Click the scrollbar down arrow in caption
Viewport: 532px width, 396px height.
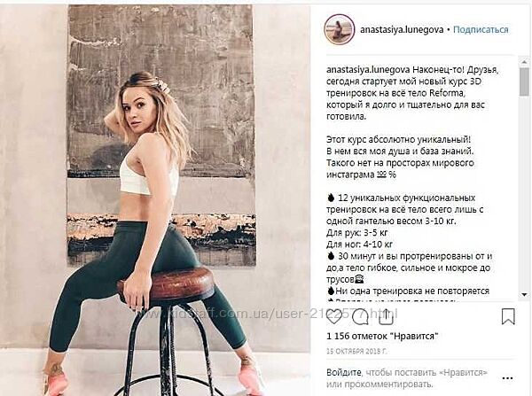click(524, 295)
